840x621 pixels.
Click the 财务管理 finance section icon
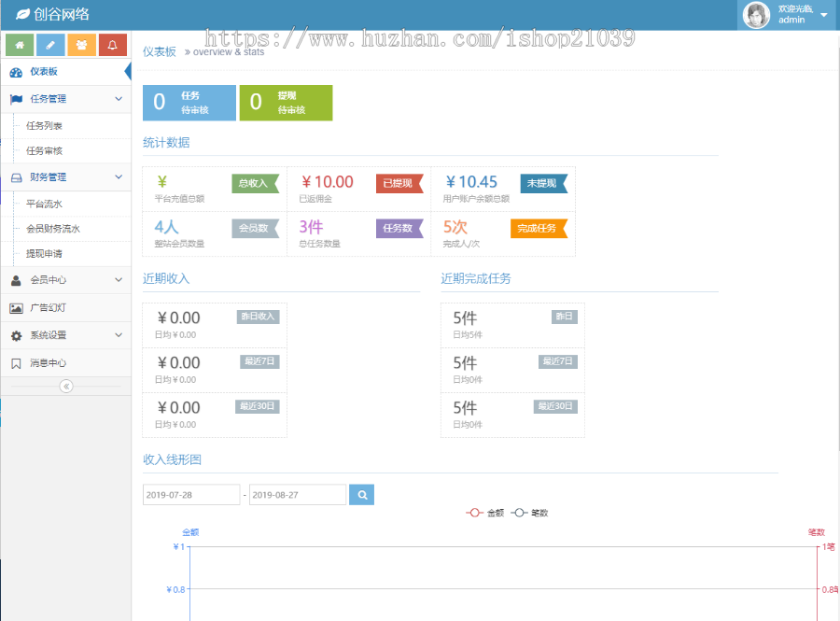click(x=15, y=177)
